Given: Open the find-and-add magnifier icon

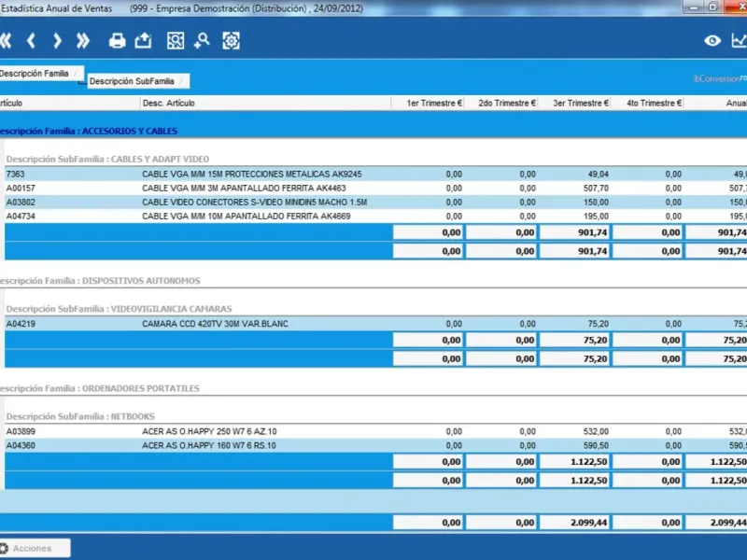Looking at the screenshot, I should [x=202, y=41].
